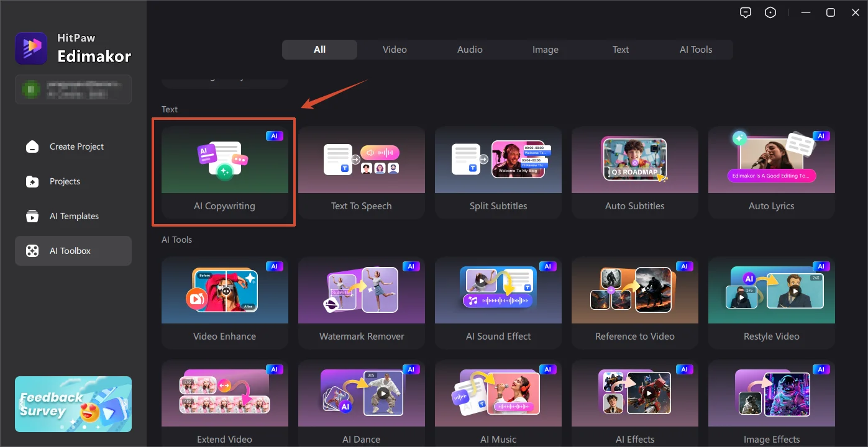Open the AI Tools tab
The image size is (868, 447).
coord(696,50)
